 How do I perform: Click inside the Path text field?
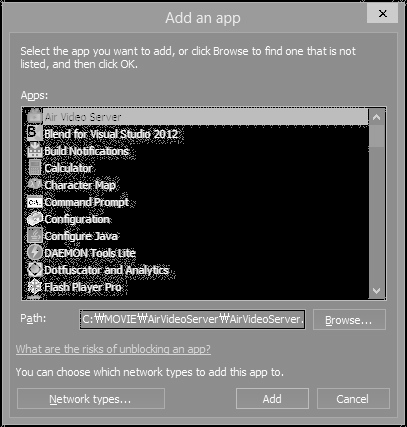point(192,319)
